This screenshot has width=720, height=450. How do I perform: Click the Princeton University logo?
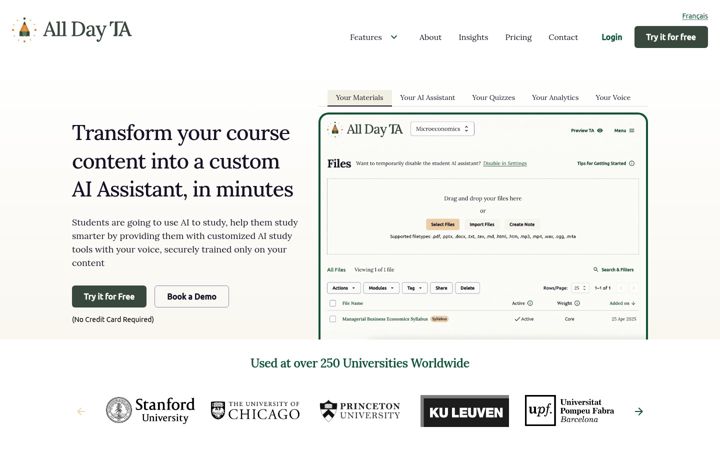pyautogui.click(x=360, y=411)
